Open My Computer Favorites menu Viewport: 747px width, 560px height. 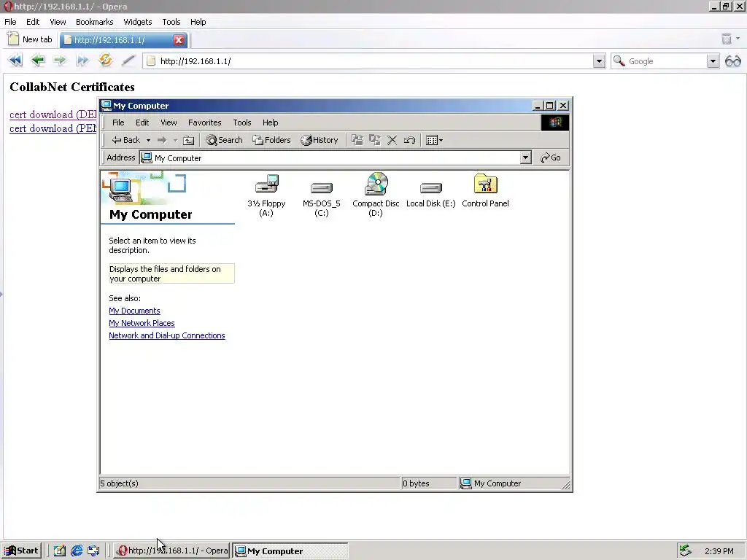click(205, 122)
